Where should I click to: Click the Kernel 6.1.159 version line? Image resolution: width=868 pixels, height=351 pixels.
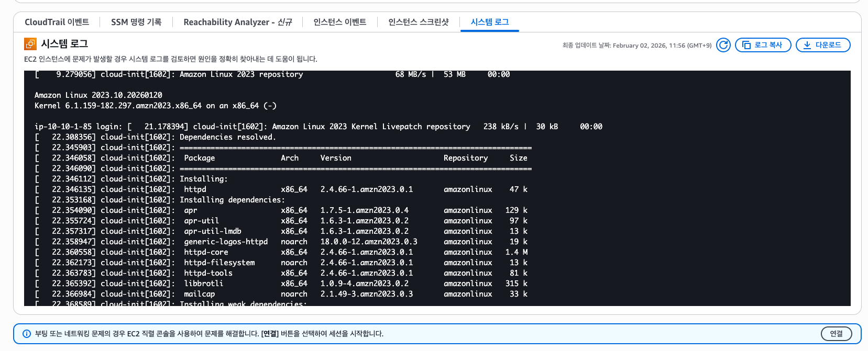(156, 106)
